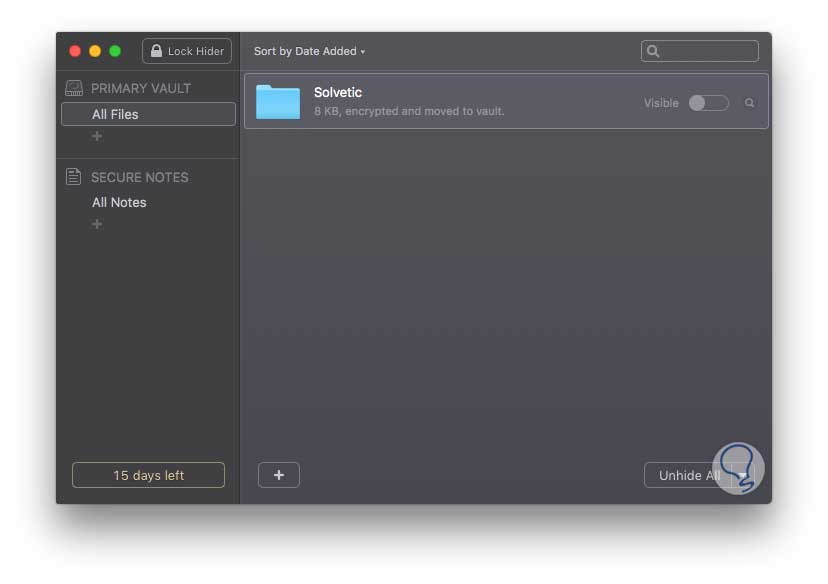Add new notes group under Secure Notes
The width and height of the screenshot is (828, 584).
(97, 224)
